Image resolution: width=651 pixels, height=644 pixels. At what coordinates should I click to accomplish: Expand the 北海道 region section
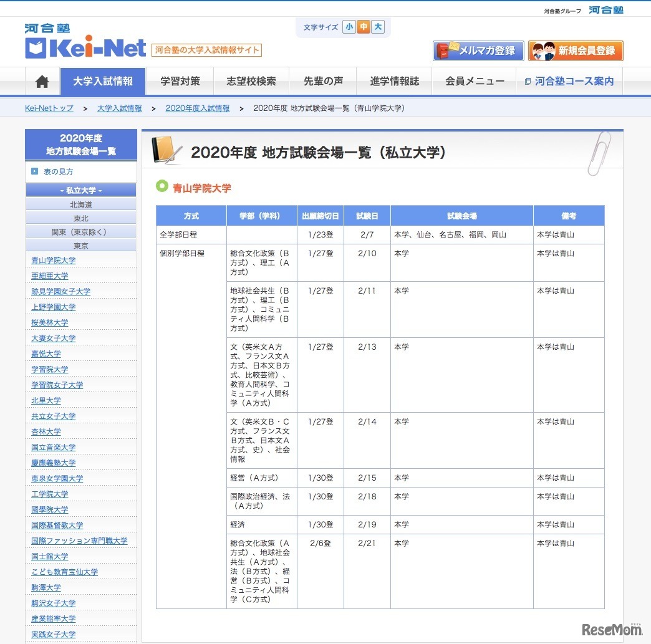coord(81,203)
